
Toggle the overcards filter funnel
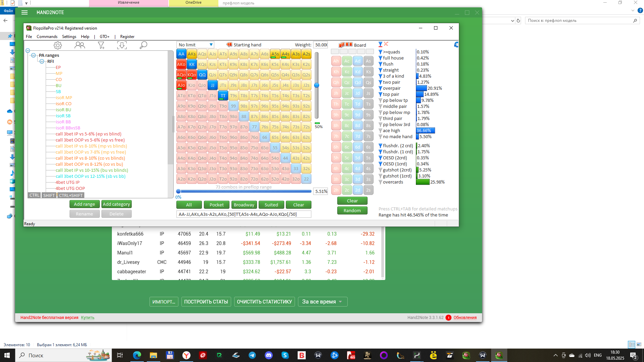(x=380, y=182)
